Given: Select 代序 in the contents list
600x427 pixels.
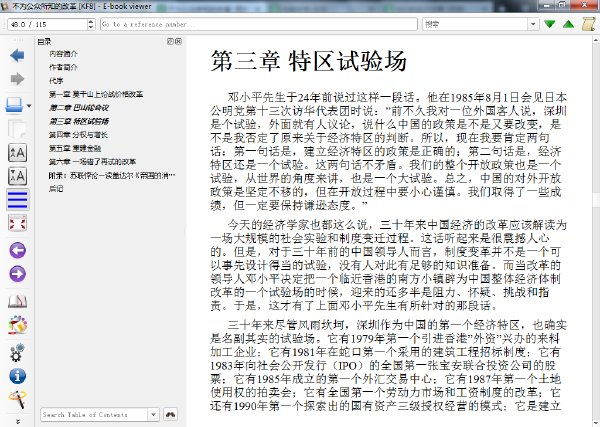Looking at the screenshot, I should click(x=56, y=81).
